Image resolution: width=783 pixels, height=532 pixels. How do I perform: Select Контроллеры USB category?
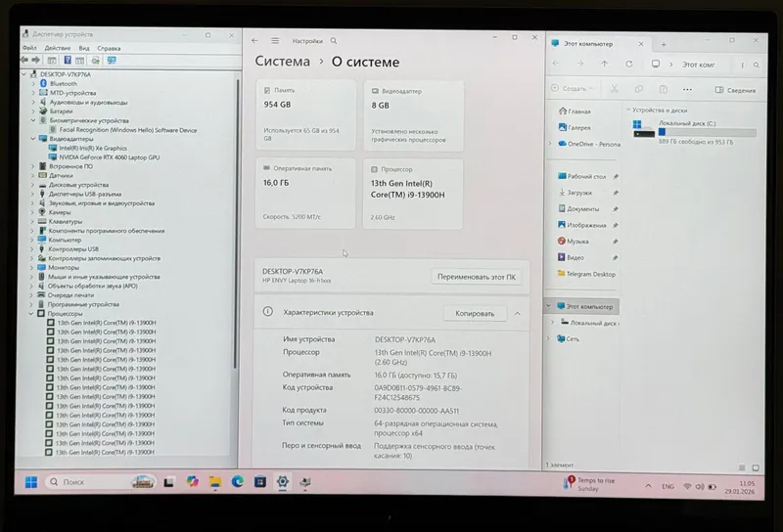click(x=73, y=249)
